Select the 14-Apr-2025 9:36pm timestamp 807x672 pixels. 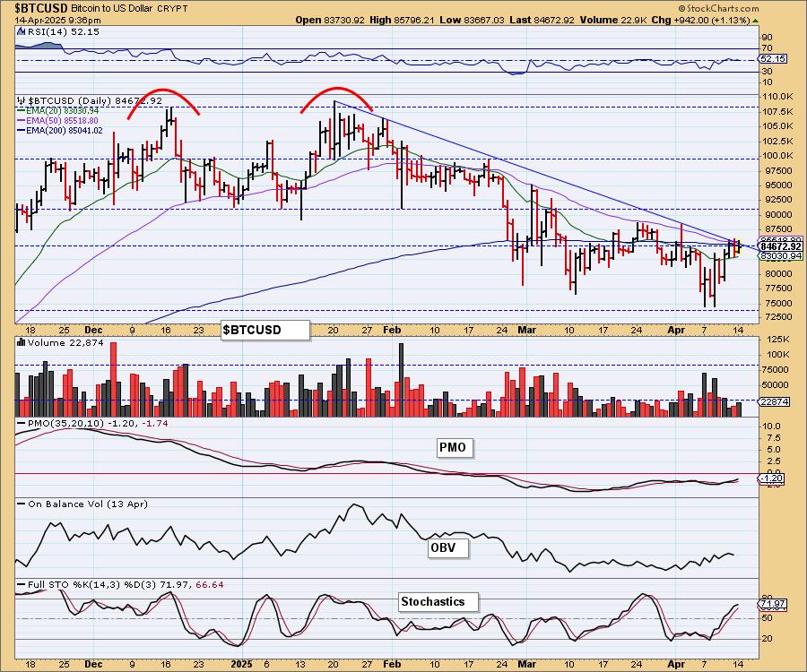tap(57, 20)
